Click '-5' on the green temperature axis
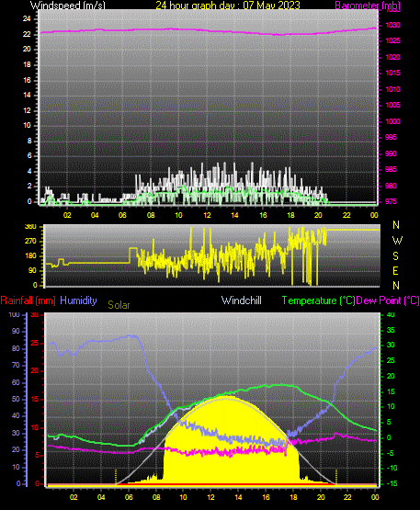The width and height of the screenshot is (420, 510). coord(390,453)
